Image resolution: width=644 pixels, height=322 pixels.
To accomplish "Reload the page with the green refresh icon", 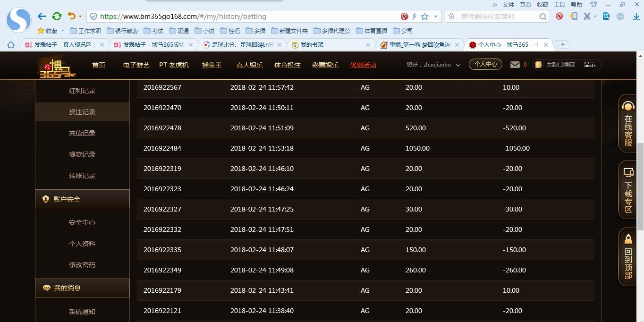I will pos(57,17).
